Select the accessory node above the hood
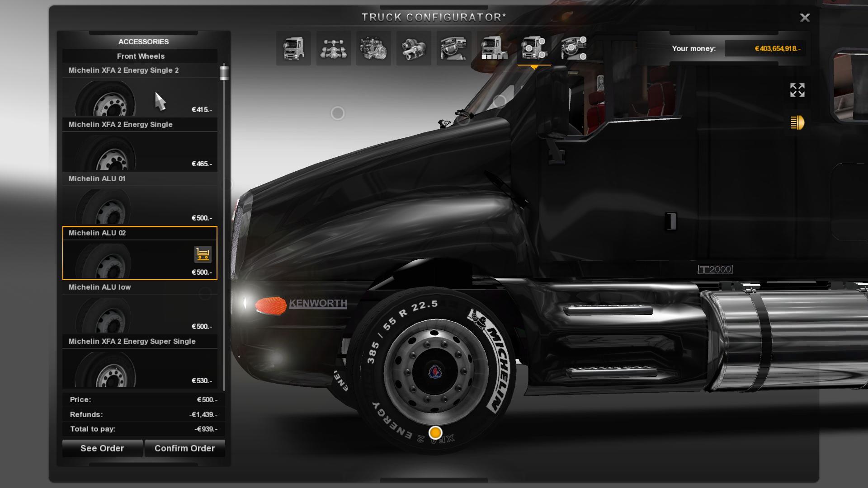The width and height of the screenshot is (868, 488). tap(338, 113)
